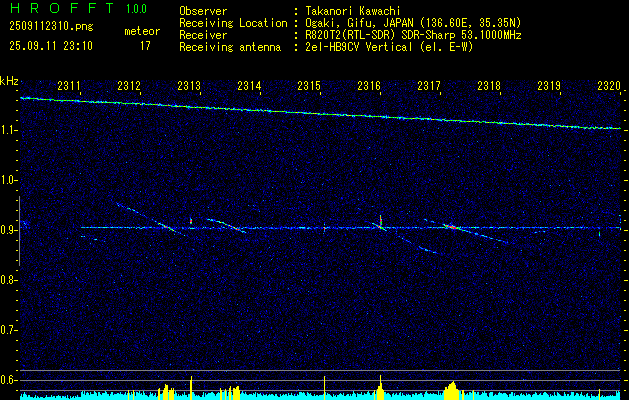Viewport: 629px width, 400px height.
Task: Click the Receiving Location field label
Action: 233,23
